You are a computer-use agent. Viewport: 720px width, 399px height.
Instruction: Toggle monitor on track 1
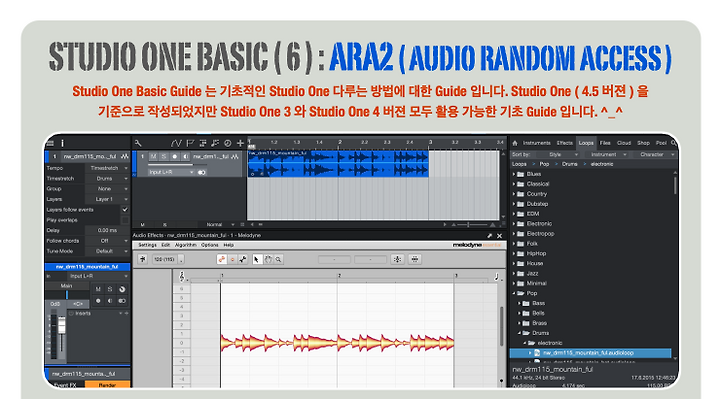(186, 157)
